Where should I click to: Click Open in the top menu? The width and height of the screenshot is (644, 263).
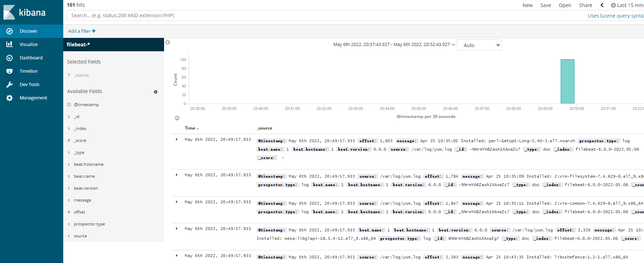(x=565, y=5)
